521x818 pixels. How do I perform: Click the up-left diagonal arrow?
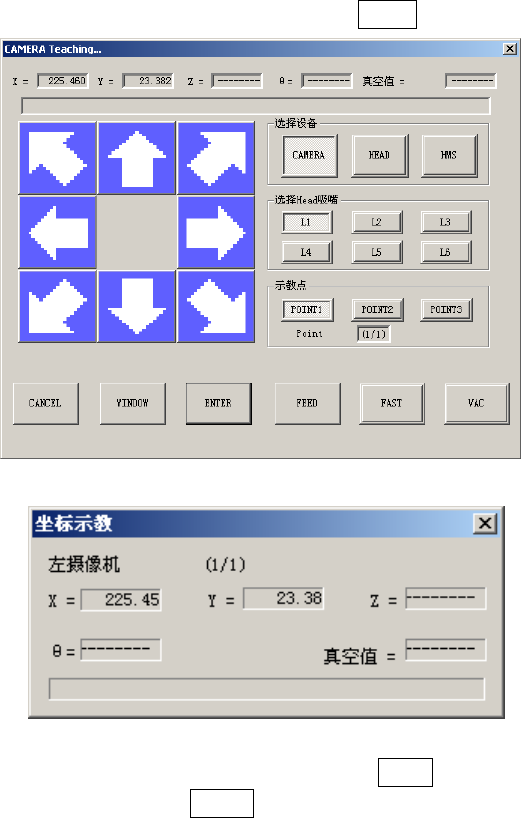57,158
